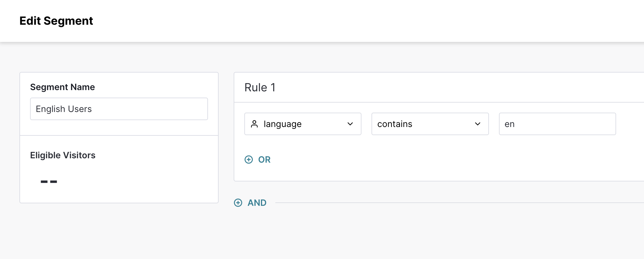Open the language attribute dropdown
This screenshot has width=644, height=259.
click(303, 124)
